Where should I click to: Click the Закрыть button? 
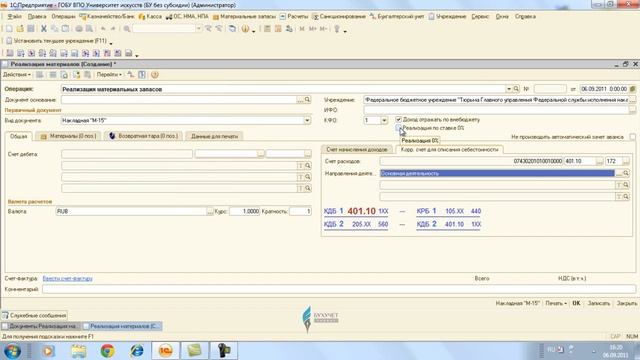(627, 303)
